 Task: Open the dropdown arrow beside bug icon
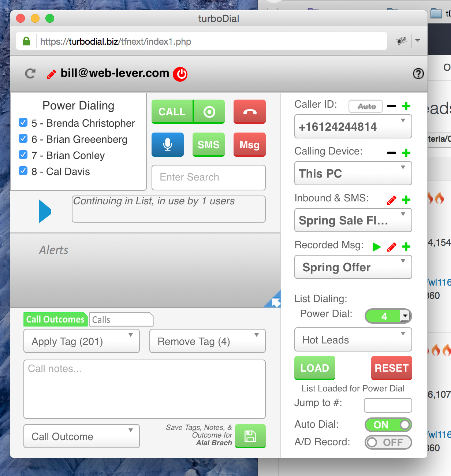pos(418,41)
